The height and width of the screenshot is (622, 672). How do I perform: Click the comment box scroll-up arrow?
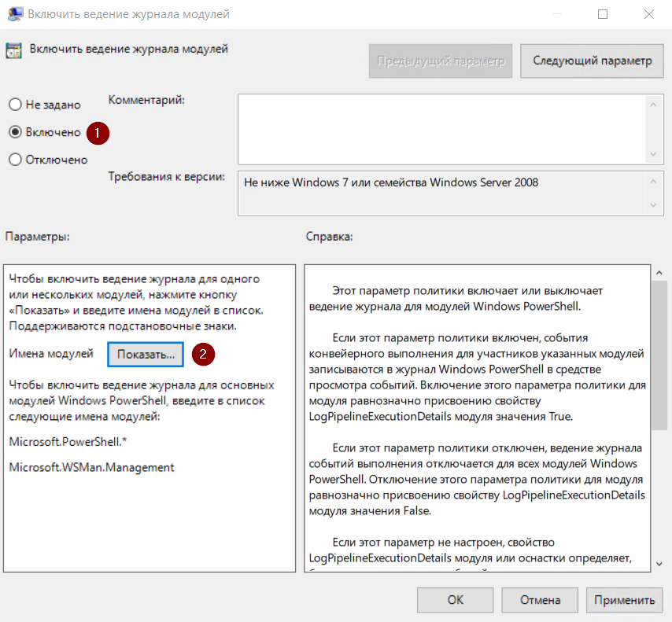[x=652, y=104]
